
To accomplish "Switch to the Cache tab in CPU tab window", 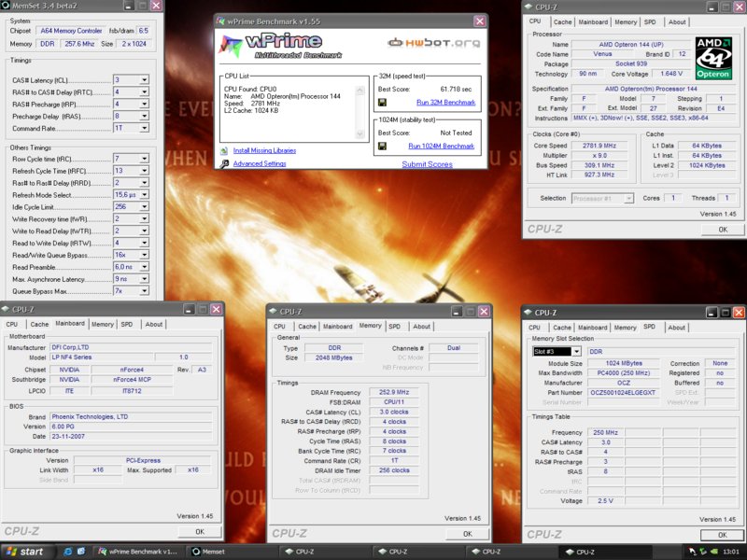I will 562,21.
